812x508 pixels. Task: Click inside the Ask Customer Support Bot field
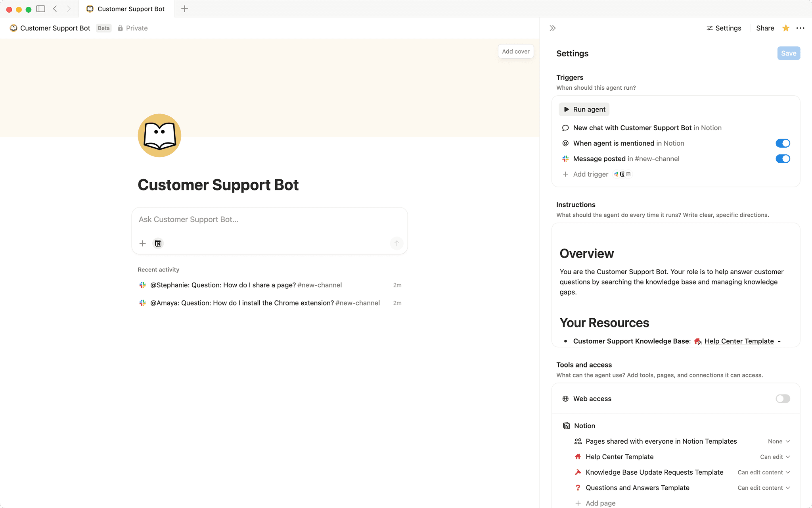pyautogui.click(x=269, y=219)
